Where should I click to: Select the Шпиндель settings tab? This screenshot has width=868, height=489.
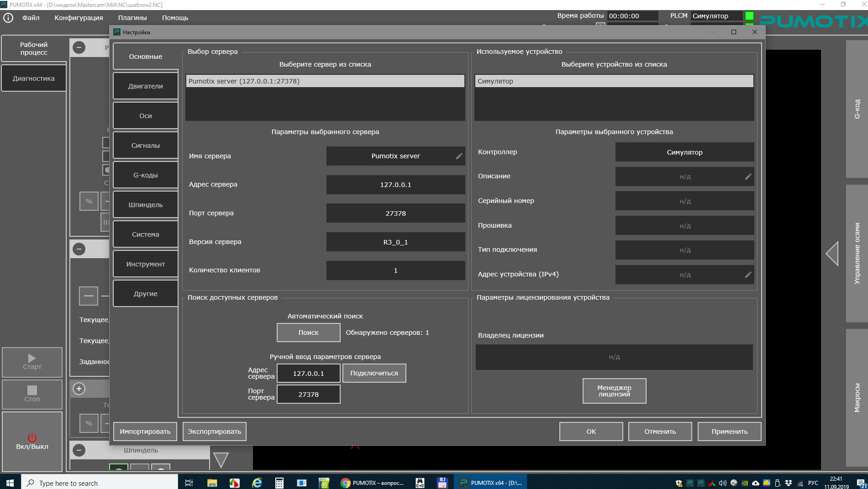146,205
